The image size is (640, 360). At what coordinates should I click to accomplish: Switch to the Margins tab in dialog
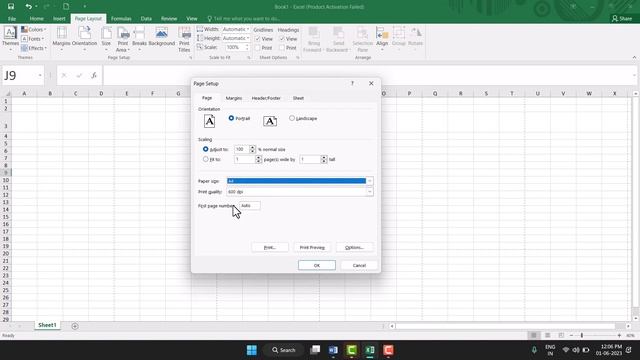point(234,98)
